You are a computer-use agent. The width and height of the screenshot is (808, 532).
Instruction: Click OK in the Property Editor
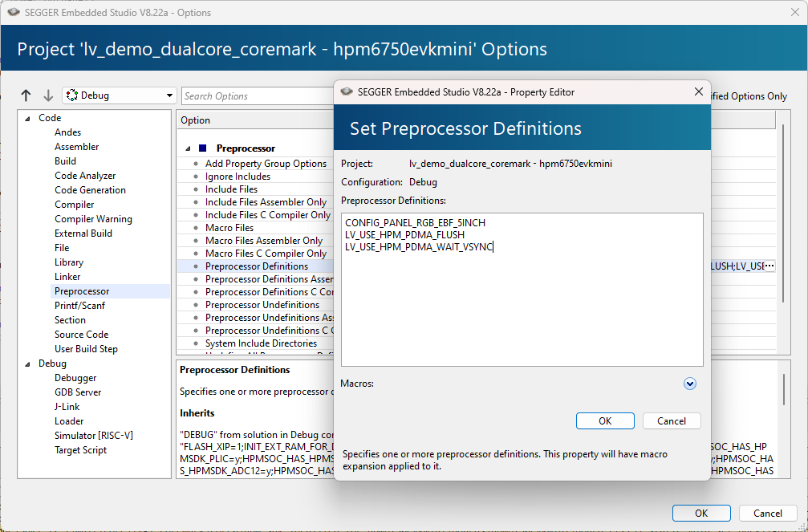tap(605, 420)
